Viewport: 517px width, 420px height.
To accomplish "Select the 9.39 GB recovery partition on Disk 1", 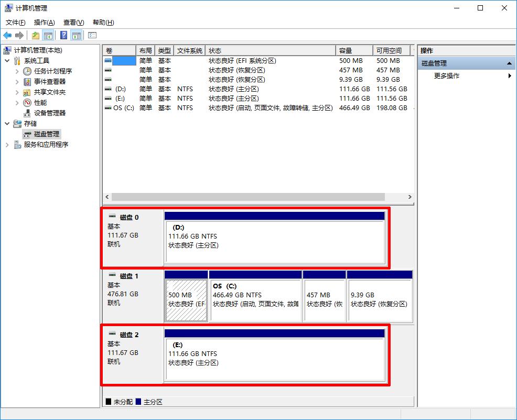I will click(379, 299).
